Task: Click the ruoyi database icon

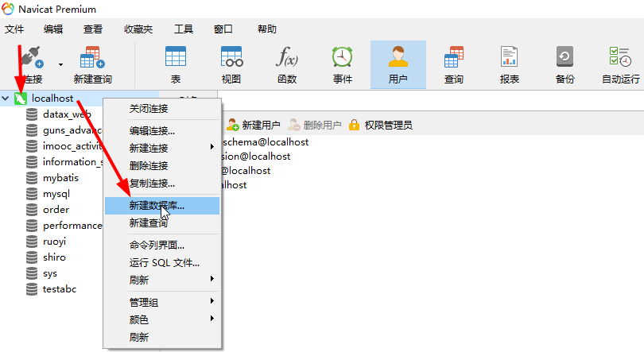Action: pos(32,242)
